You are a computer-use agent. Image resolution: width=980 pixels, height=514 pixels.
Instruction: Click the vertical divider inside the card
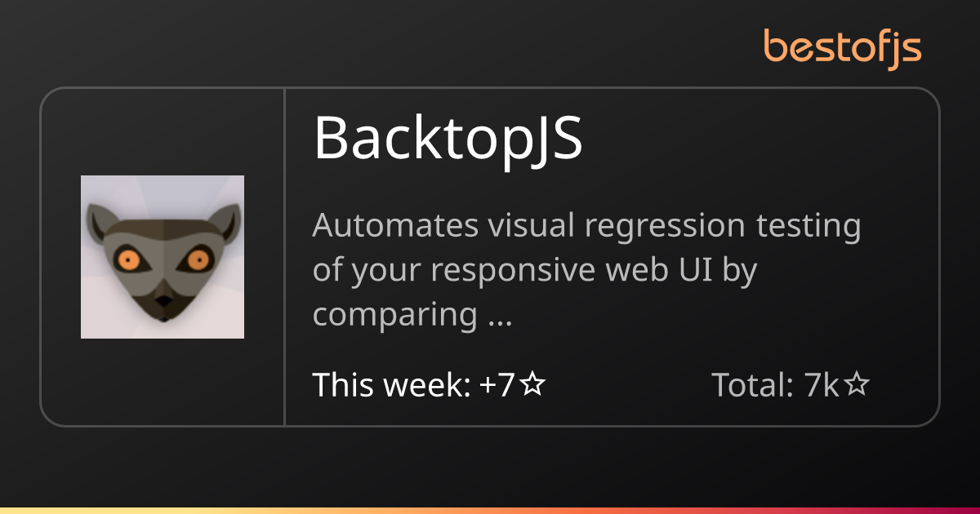coord(284,257)
